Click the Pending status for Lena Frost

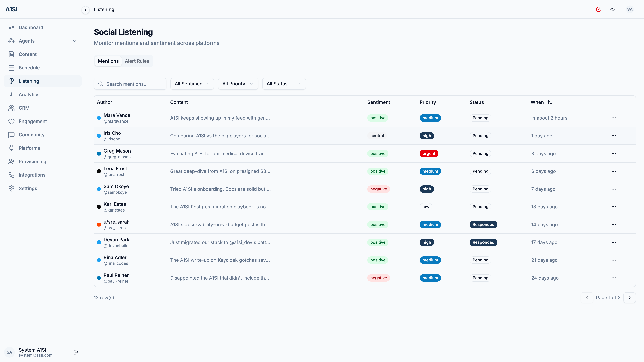pos(480,171)
